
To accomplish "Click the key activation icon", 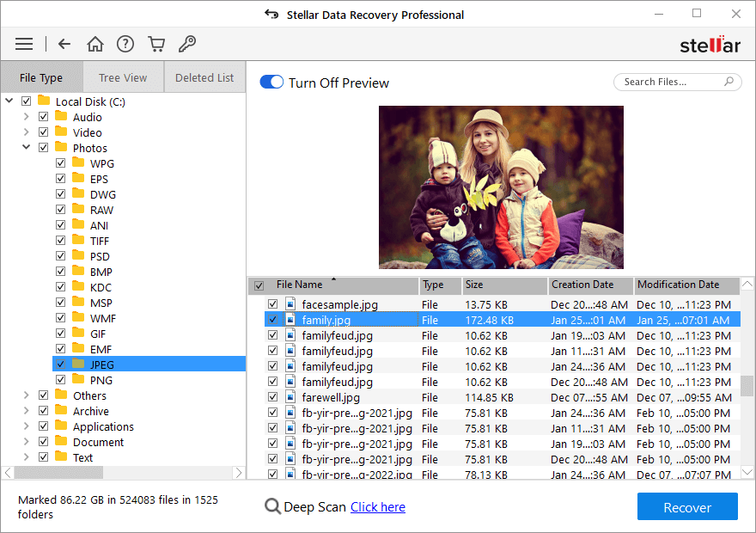I will (x=187, y=43).
